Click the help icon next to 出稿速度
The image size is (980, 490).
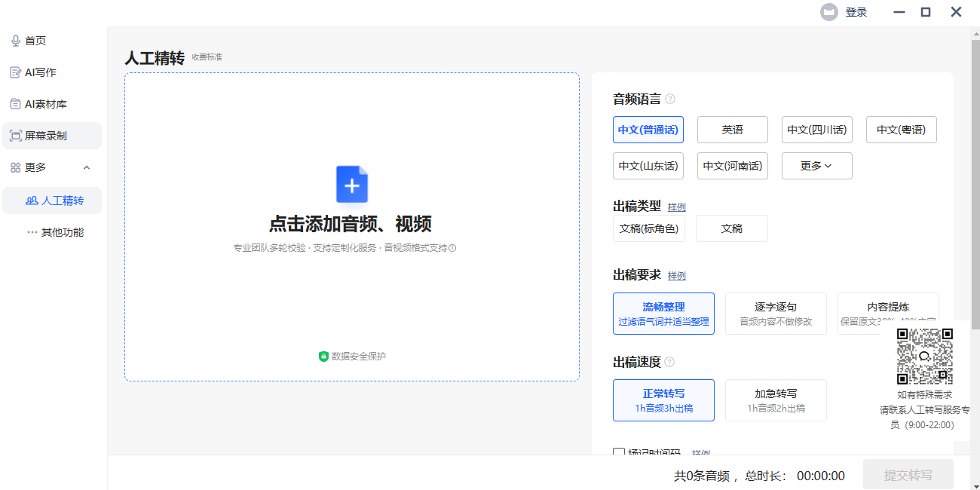pyautogui.click(x=669, y=362)
